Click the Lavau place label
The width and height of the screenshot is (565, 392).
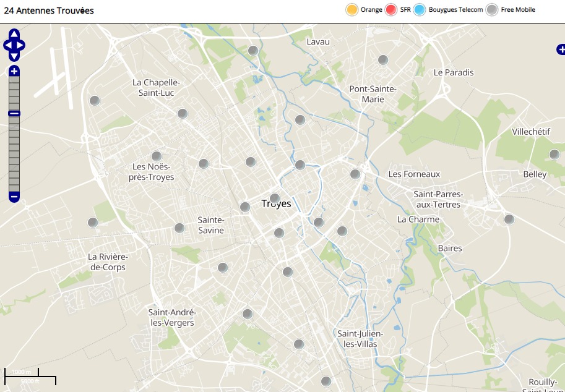tap(318, 42)
